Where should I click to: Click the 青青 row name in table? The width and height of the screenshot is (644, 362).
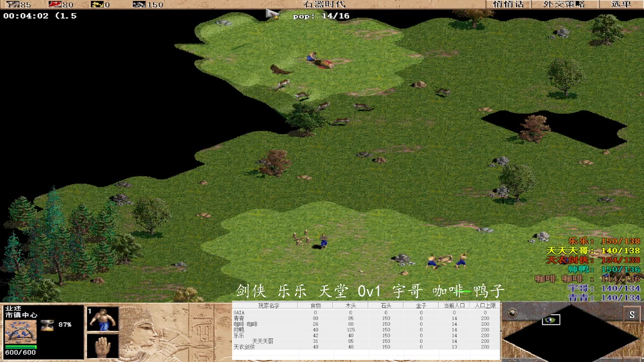point(239,318)
